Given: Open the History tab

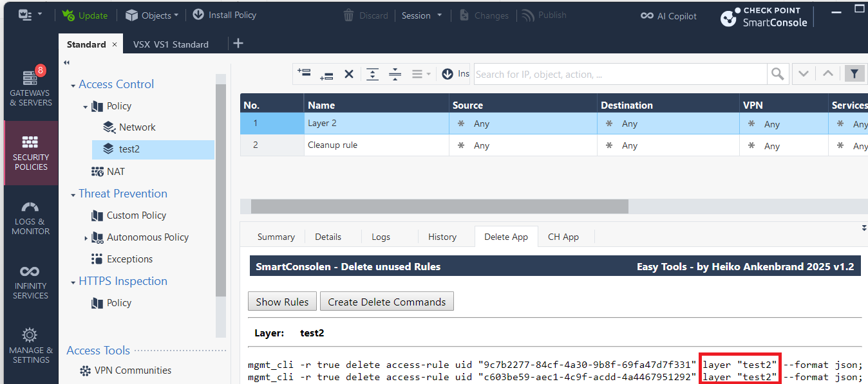Looking at the screenshot, I should 442,237.
